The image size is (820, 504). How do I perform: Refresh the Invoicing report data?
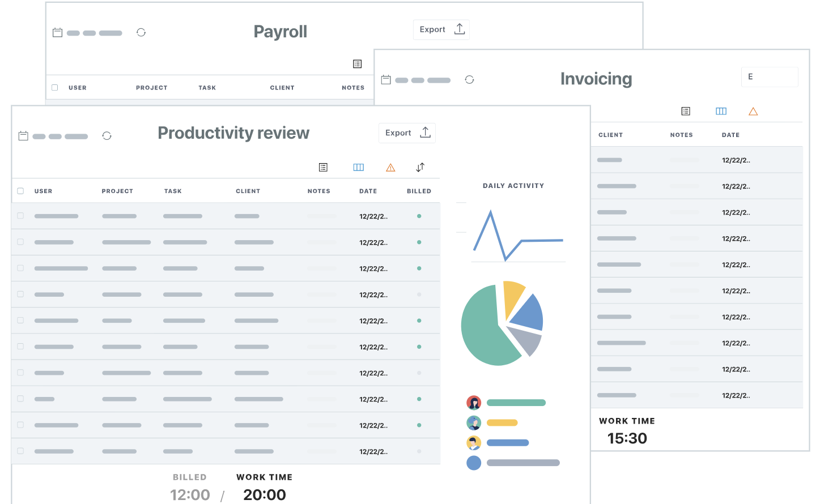point(469,80)
